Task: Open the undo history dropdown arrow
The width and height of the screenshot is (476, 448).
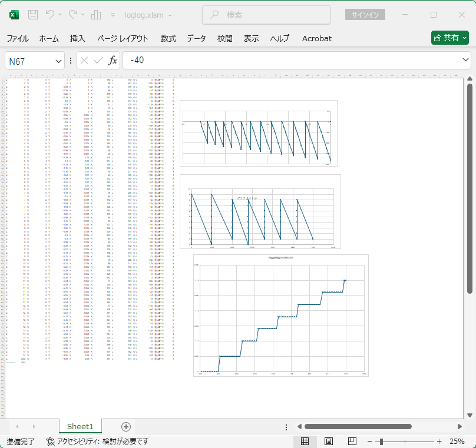Action: (59, 15)
